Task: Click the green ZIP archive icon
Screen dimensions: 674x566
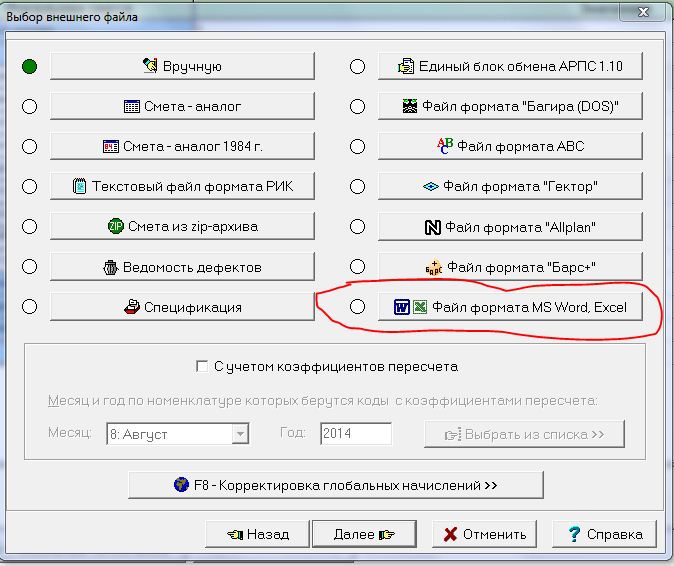Action: click(x=116, y=226)
